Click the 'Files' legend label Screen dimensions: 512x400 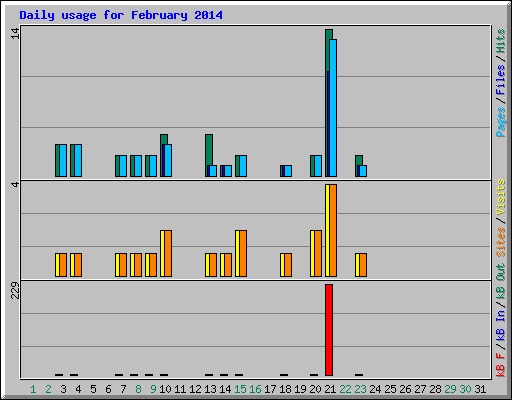pos(500,80)
